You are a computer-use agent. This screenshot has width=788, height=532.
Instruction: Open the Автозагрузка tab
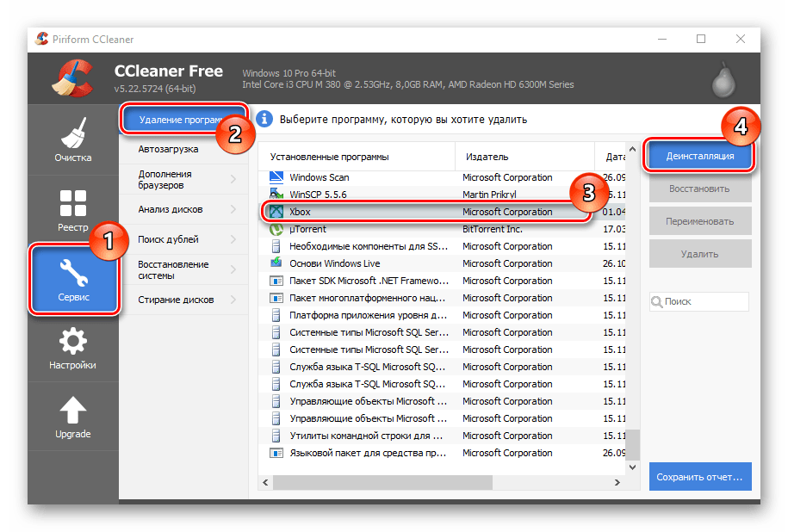(169, 149)
